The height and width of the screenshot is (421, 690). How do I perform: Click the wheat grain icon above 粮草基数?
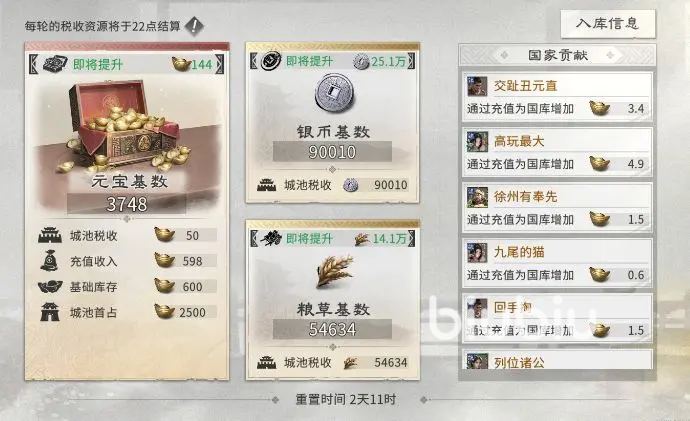pos(334,271)
